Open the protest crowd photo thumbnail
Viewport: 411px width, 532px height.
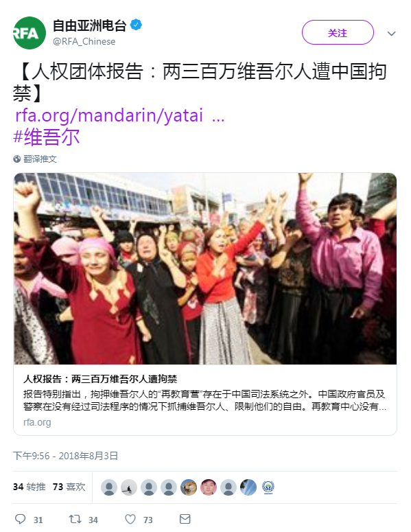pyautogui.click(x=205, y=268)
